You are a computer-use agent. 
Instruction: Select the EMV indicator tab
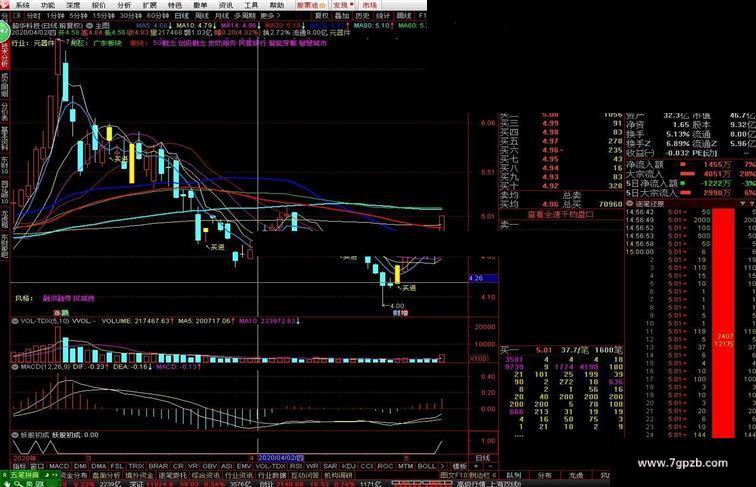point(244,466)
